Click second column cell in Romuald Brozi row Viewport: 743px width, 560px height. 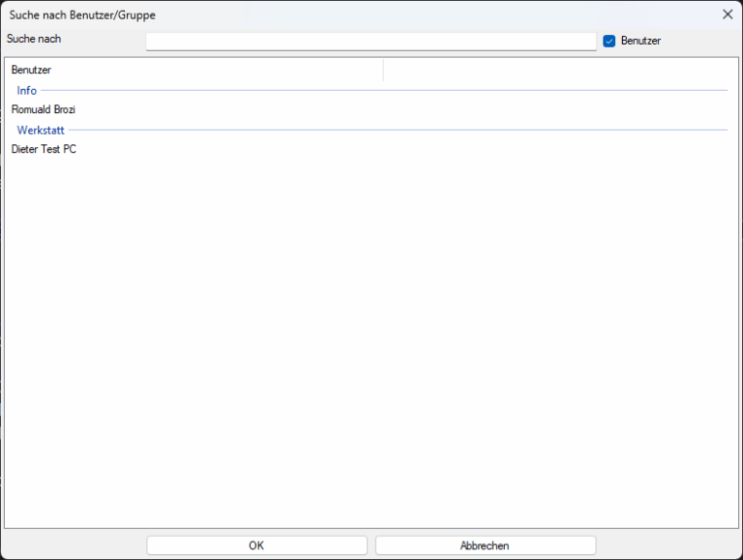click(554, 110)
